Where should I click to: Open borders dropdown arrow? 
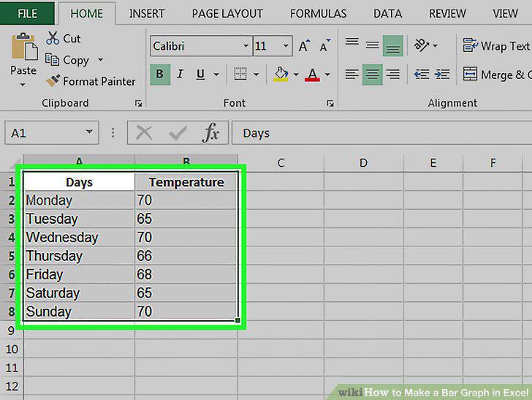[256, 74]
